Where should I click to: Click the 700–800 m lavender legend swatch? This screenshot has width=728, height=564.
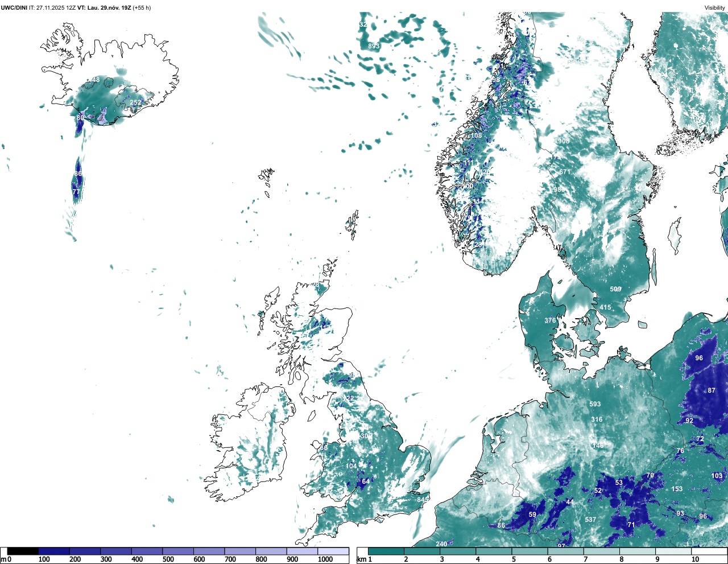(240, 551)
